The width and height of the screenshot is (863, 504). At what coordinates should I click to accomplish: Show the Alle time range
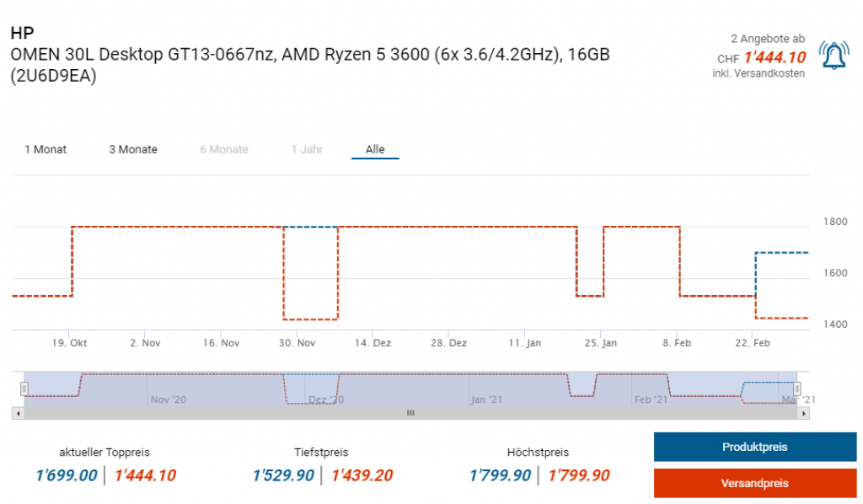tap(375, 149)
